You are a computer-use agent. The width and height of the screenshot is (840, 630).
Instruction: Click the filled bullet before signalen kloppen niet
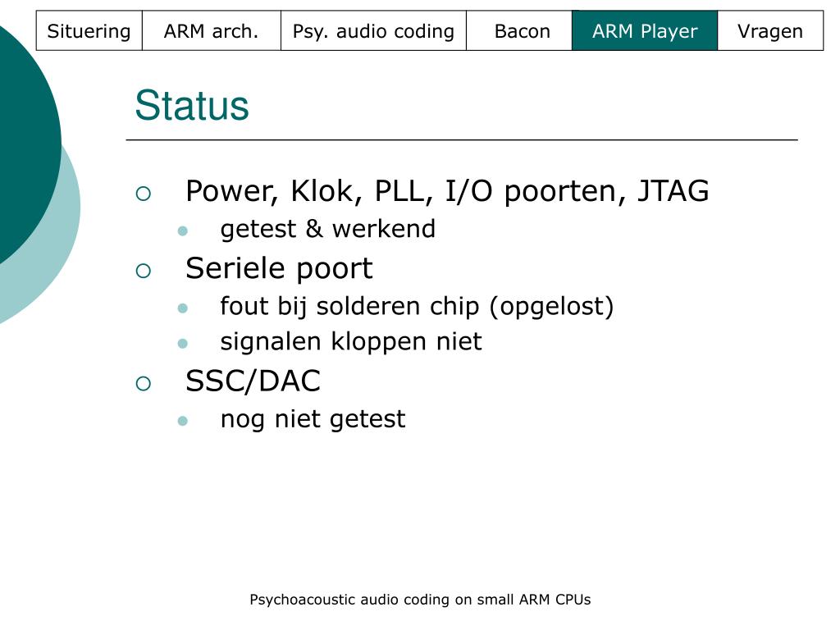[183, 344]
